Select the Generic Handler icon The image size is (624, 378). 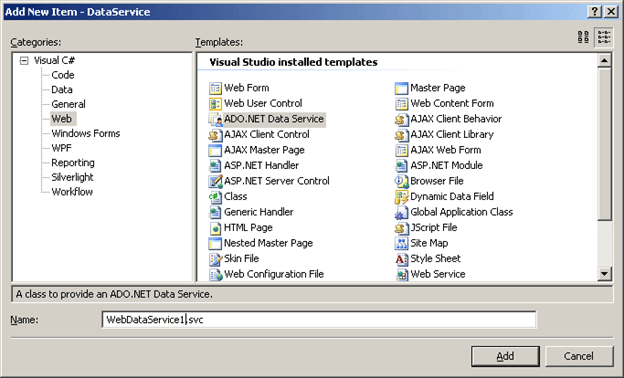(215, 212)
